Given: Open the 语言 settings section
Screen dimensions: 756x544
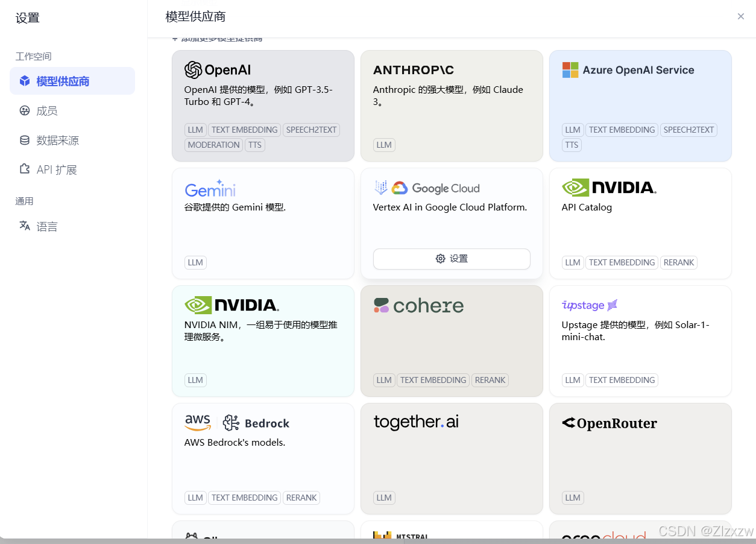Looking at the screenshot, I should (72, 226).
